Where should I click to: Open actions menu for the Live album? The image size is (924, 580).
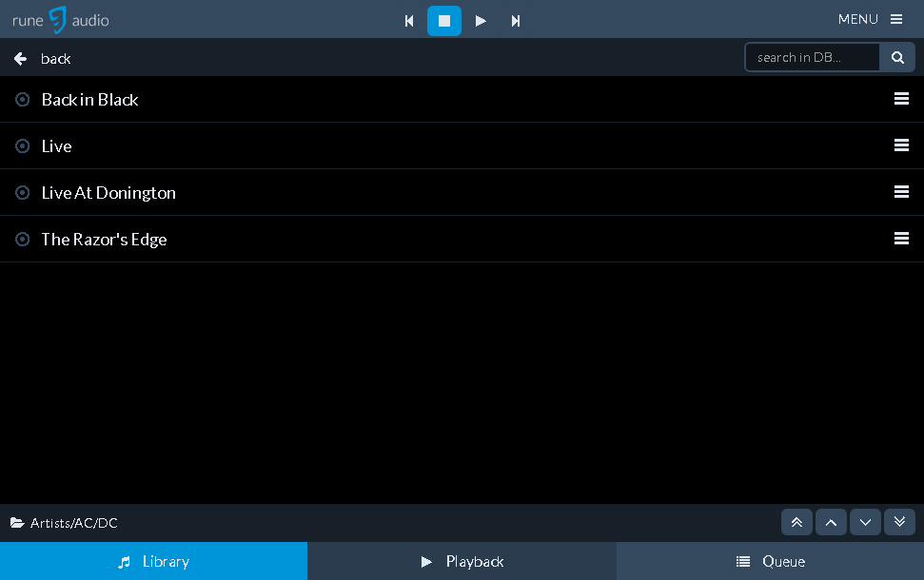tap(901, 145)
